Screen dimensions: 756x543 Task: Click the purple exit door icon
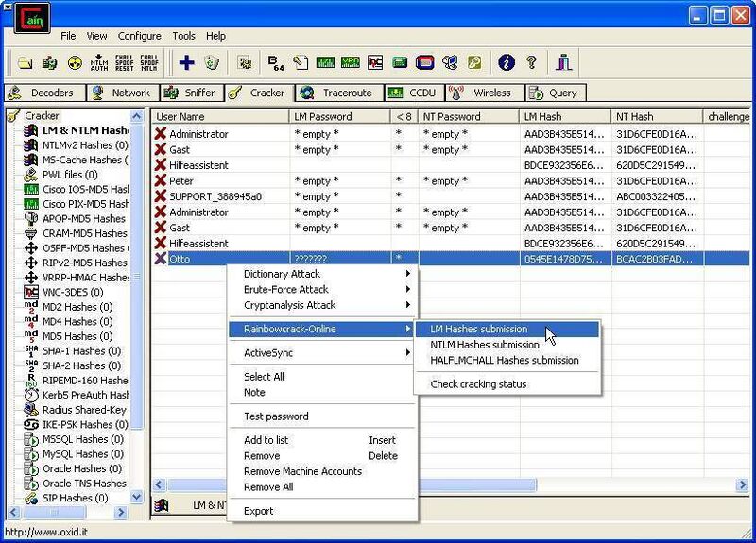pos(563,62)
